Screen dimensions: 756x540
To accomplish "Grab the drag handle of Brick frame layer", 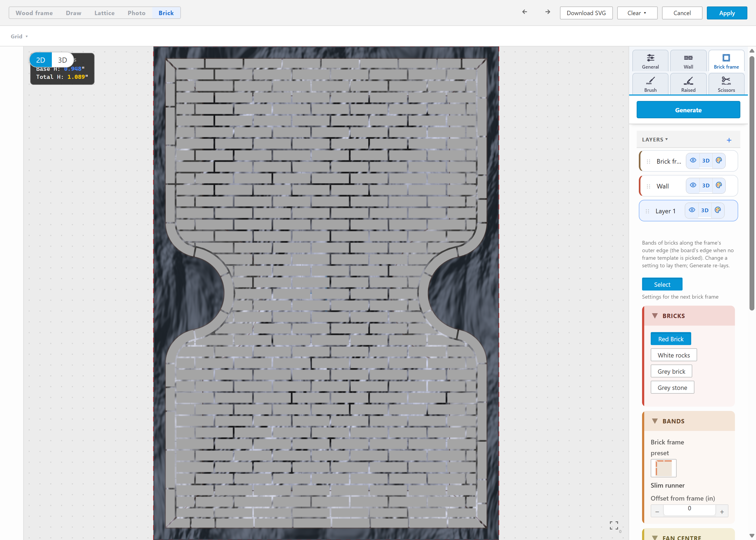I will [648, 161].
